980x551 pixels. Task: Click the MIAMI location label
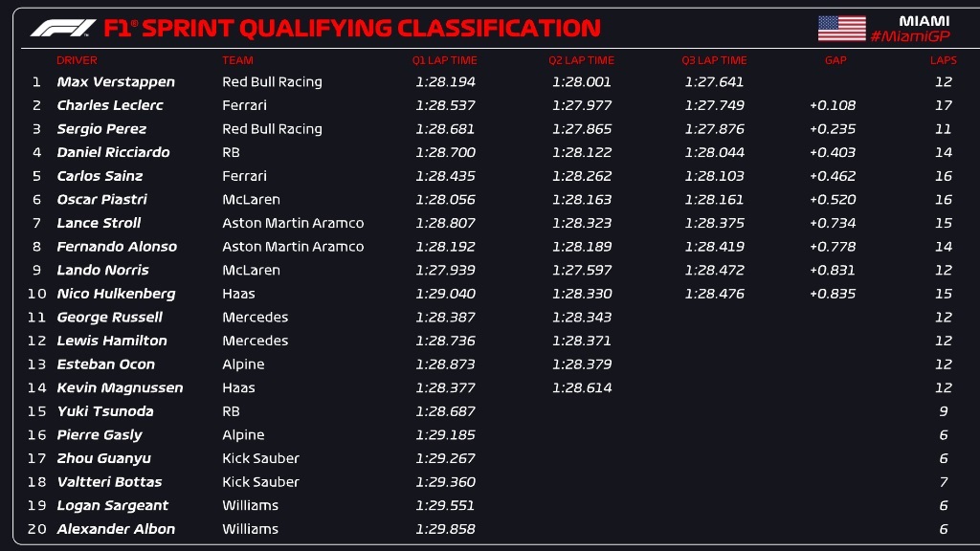pyautogui.click(x=924, y=21)
